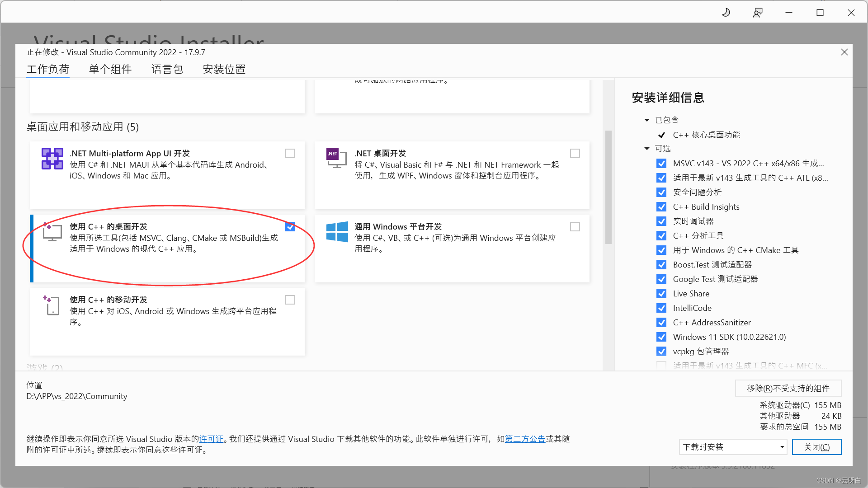Image resolution: width=868 pixels, height=488 pixels.
Task: Click the .NET MAUI workload icon
Action: point(52,159)
